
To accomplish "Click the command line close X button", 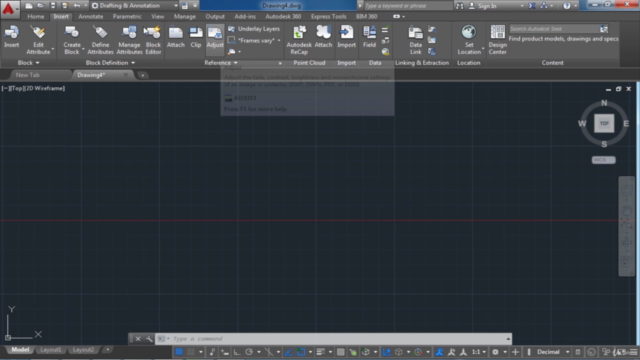I will click(138, 339).
